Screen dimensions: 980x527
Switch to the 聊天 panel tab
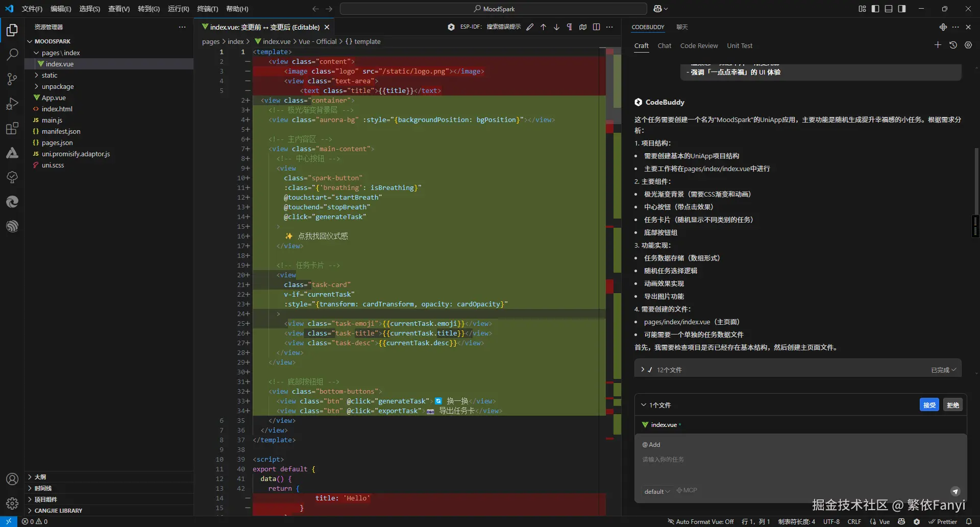[682, 27]
